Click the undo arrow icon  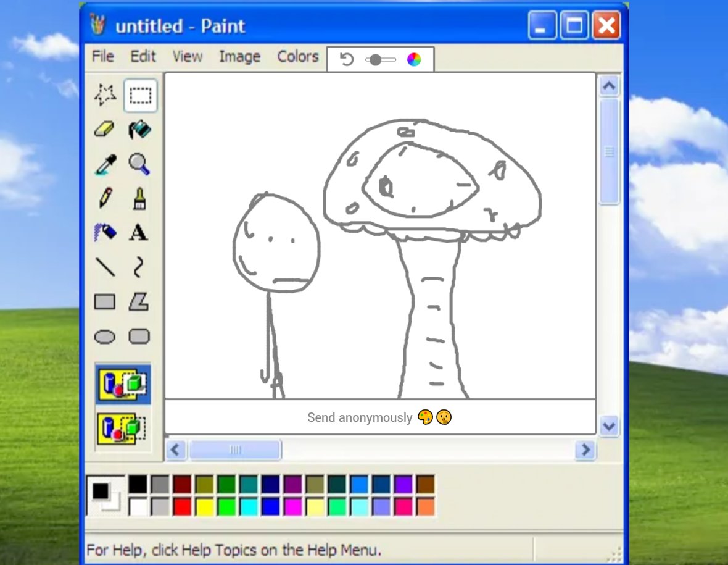tap(346, 59)
